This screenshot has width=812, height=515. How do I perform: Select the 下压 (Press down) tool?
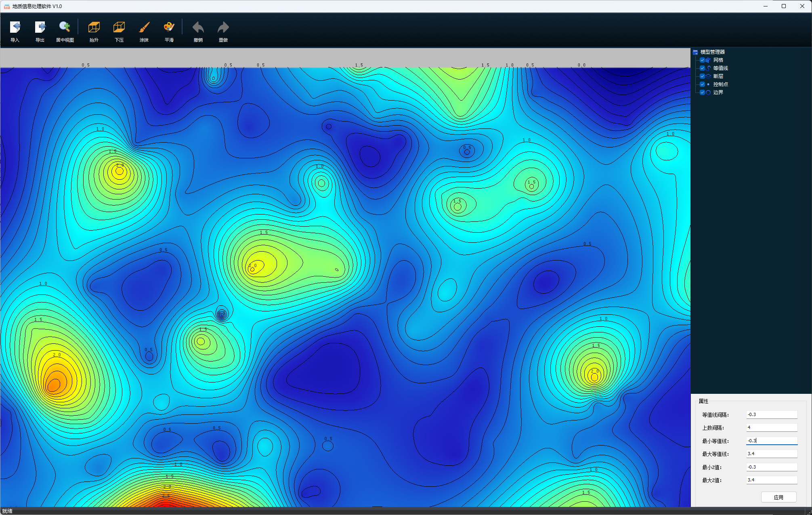(x=119, y=31)
